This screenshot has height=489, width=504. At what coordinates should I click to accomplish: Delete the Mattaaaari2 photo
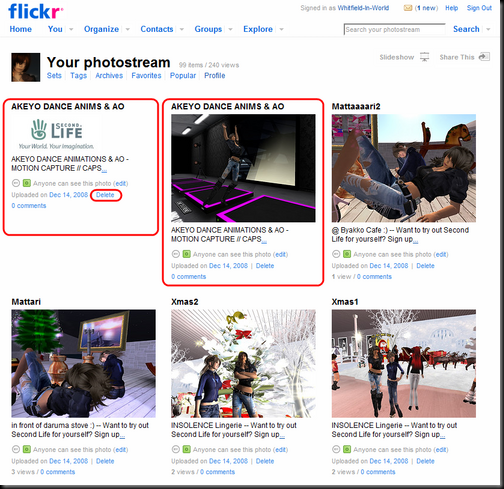pos(425,266)
